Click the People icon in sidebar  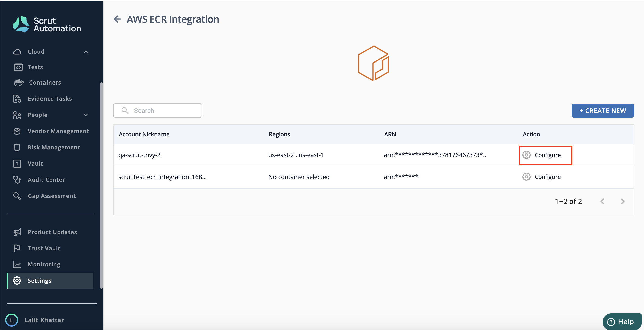[17, 115]
